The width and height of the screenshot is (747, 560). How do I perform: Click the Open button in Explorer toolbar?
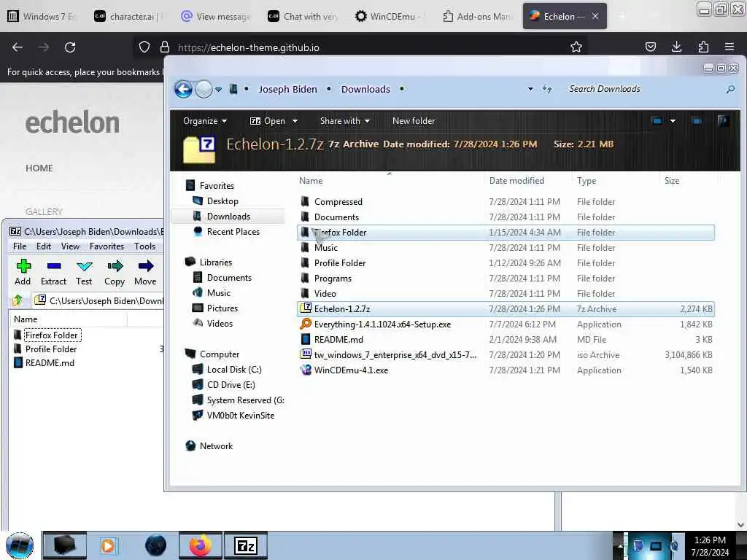tap(268, 121)
